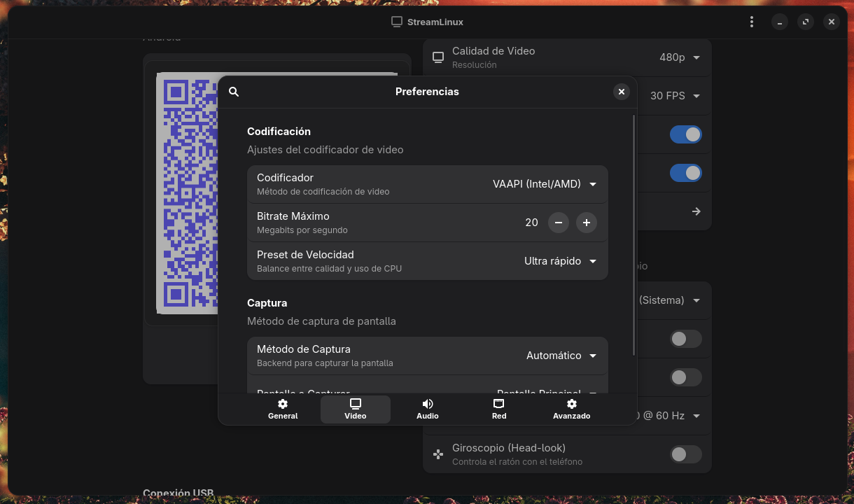The height and width of the screenshot is (504, 854).
Task: Enable the Giroscopio (Head-look) switch
Action: click(686, 454)
